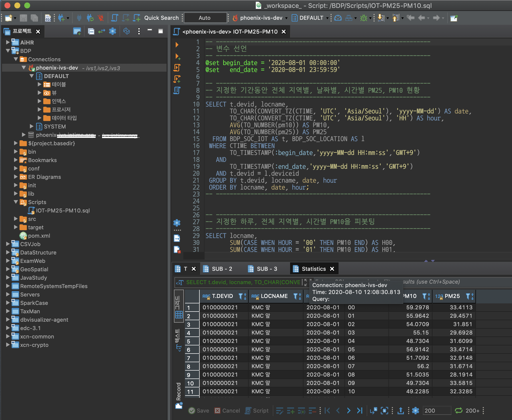Click the next row arrow in results toolbar
Viewport: 512px width, 420px height.
(348, 411)
